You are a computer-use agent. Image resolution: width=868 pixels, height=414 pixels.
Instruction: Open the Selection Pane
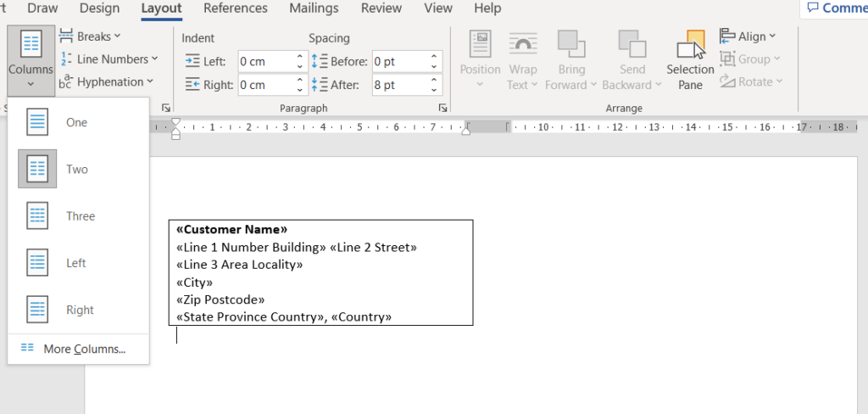click(x=690, y=61)
